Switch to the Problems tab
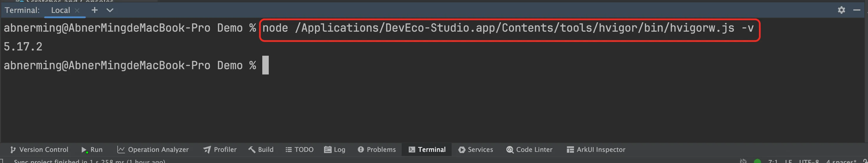This screenshot has height=163, width=868. click(377, 150)
